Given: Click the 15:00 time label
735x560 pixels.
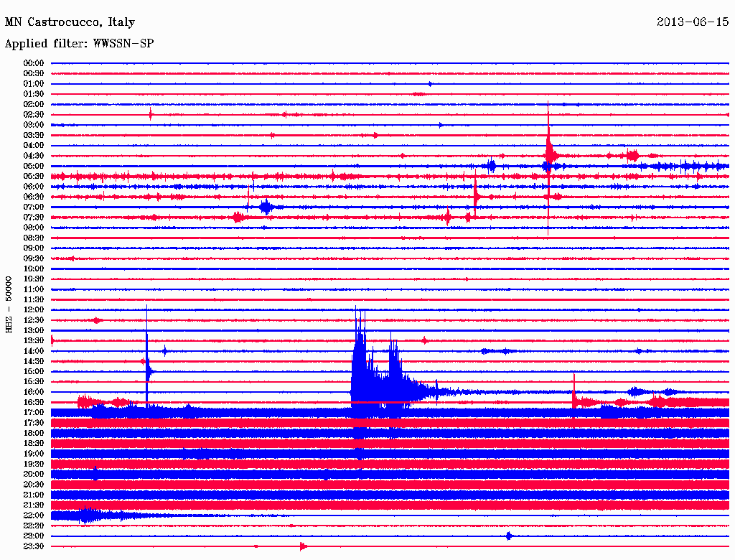Looking at the screenshot, I should click(34, 371).
